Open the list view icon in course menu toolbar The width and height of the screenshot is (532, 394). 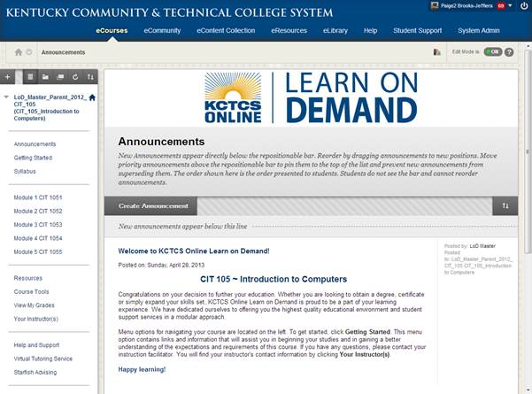click(30, 77)
